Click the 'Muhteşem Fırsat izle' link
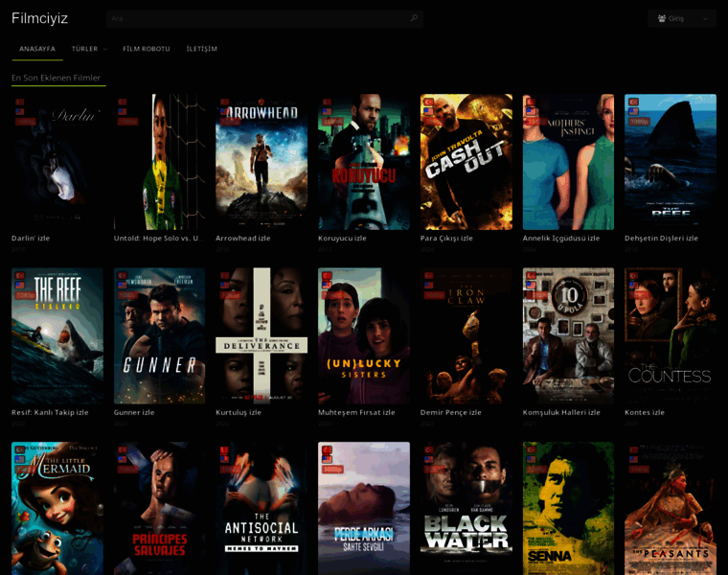Viewport: 728px width, 575px height. click(356, 412)
